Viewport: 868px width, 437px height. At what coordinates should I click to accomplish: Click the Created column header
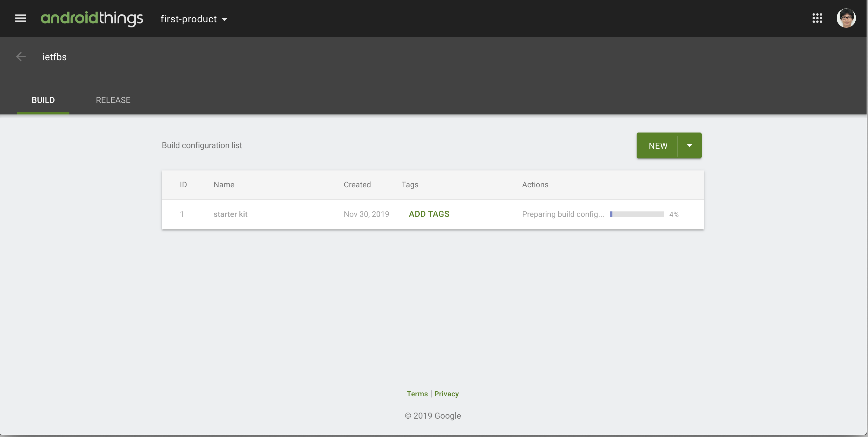[357, 185]
